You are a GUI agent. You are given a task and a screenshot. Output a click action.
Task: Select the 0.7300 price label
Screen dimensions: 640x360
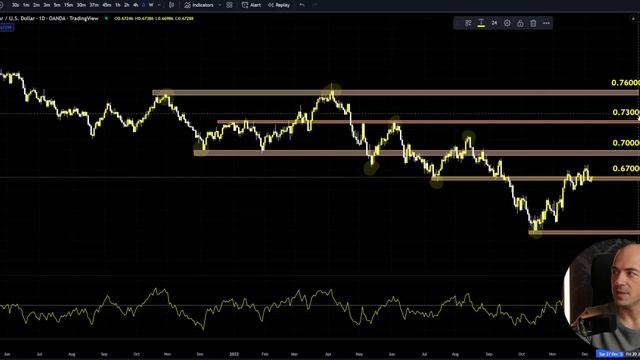point(626,112)
